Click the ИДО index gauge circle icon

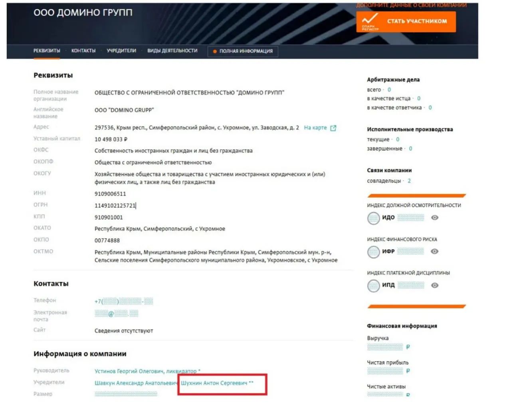click(x=373, y=218)
